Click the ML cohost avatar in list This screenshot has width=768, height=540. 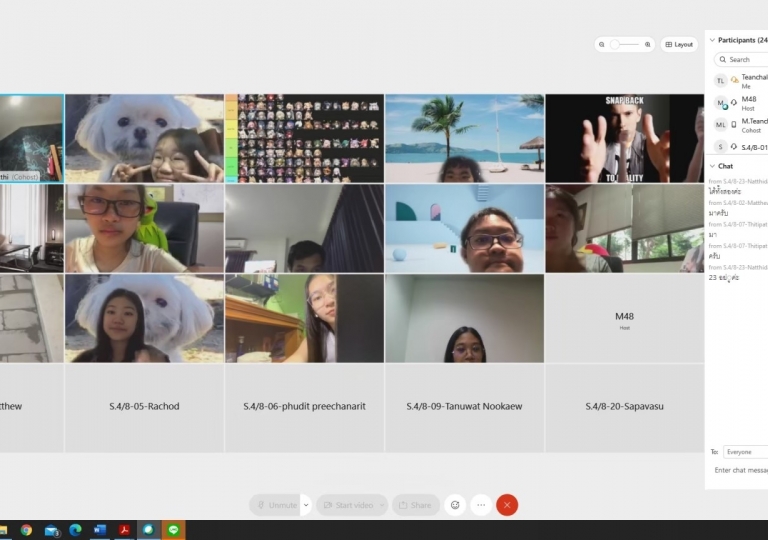(x=720, y=125)
